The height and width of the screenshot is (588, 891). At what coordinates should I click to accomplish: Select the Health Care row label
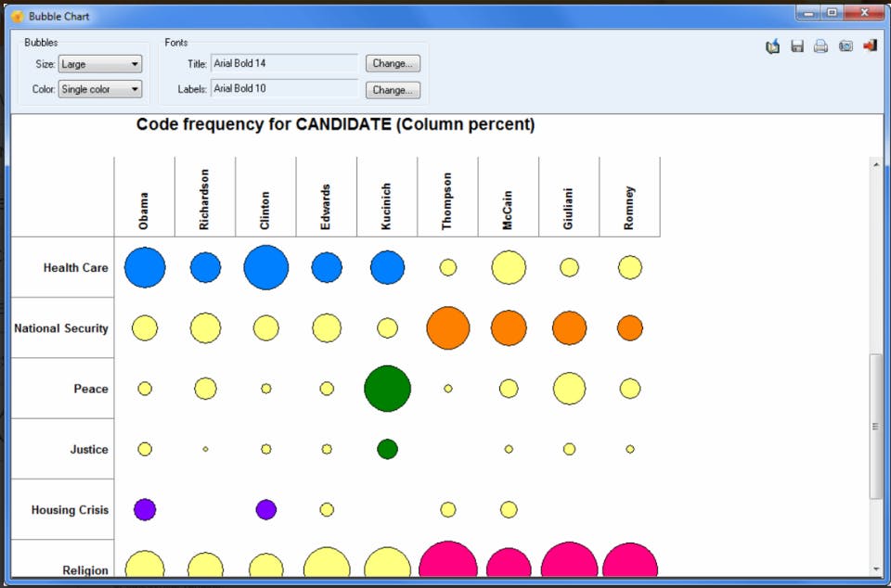point(75,268)
